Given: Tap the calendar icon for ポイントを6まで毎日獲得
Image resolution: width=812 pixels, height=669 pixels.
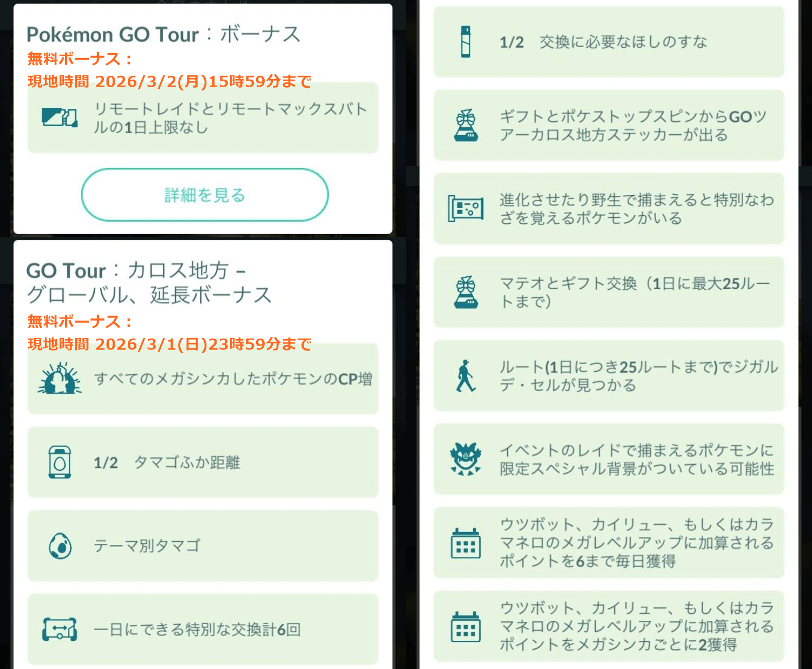Looking at the screenshot, I should pos(466,543).
